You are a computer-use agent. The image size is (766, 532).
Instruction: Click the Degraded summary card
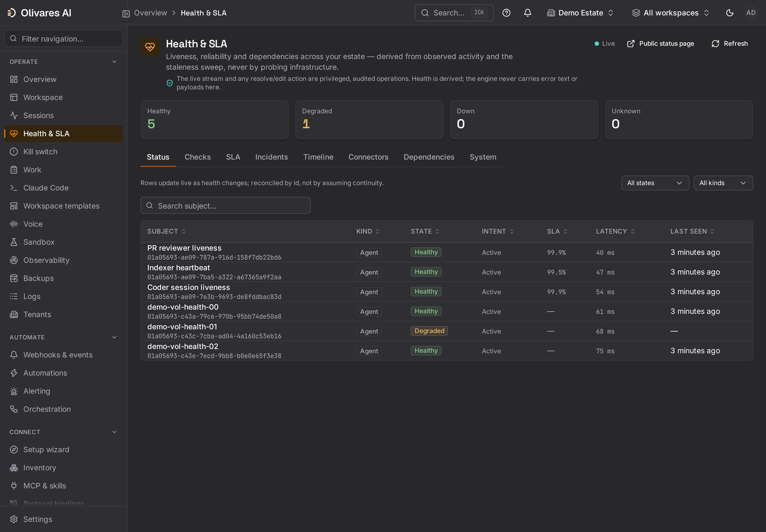(369, 120)
